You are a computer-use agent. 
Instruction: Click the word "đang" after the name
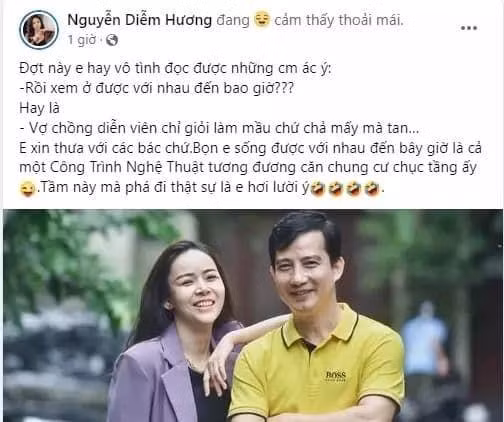[x=233, y=21]
